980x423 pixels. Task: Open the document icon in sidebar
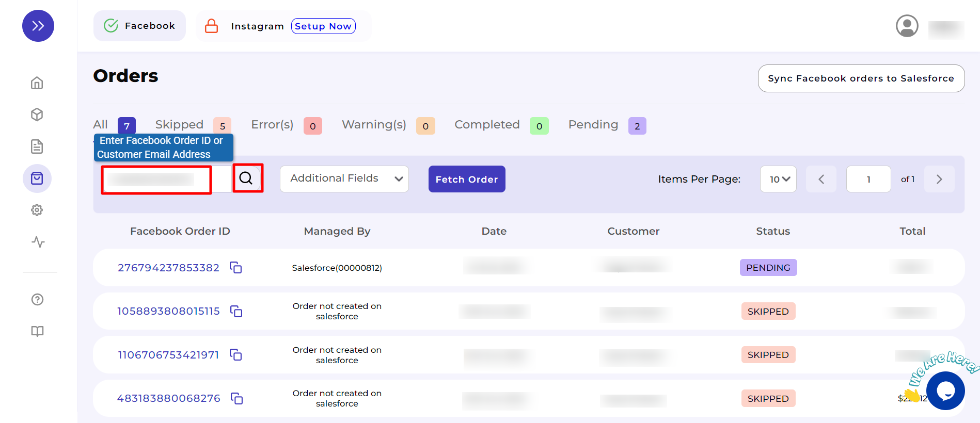[37, 147]
